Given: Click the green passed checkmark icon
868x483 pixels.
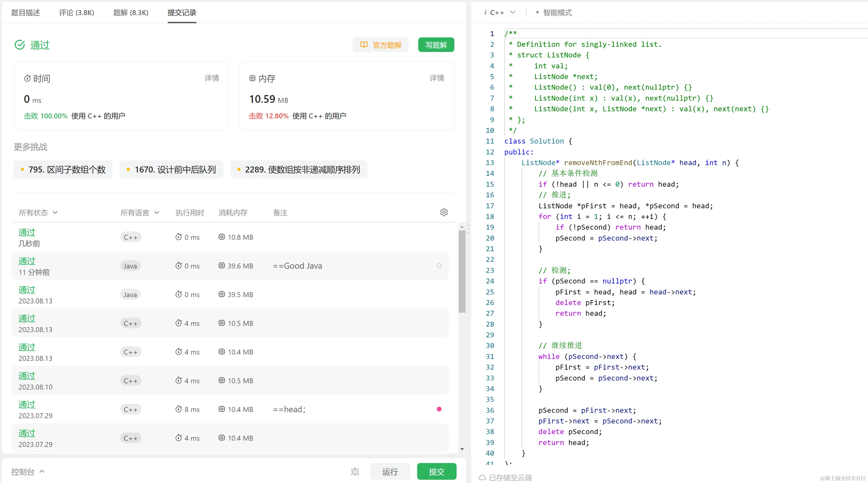Looking at the screenshot, I should click(20, 45).
